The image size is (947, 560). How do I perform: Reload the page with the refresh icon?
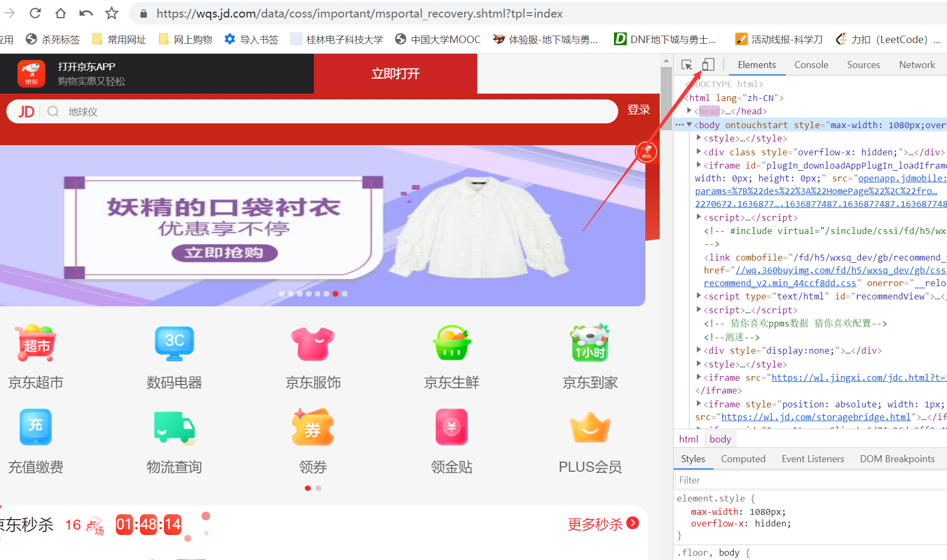35,13
